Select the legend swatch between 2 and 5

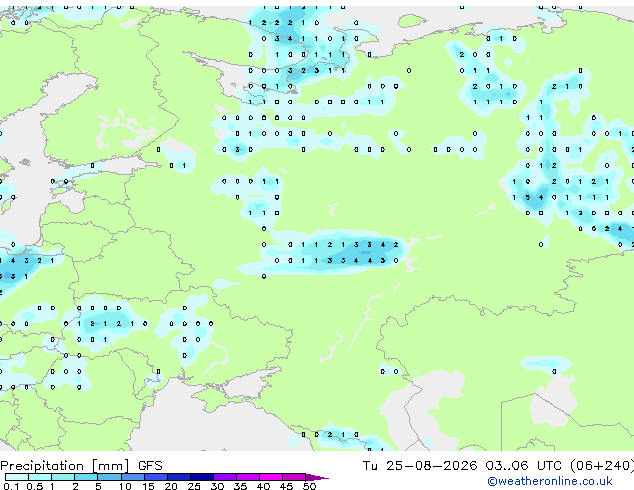pos(86,477)
